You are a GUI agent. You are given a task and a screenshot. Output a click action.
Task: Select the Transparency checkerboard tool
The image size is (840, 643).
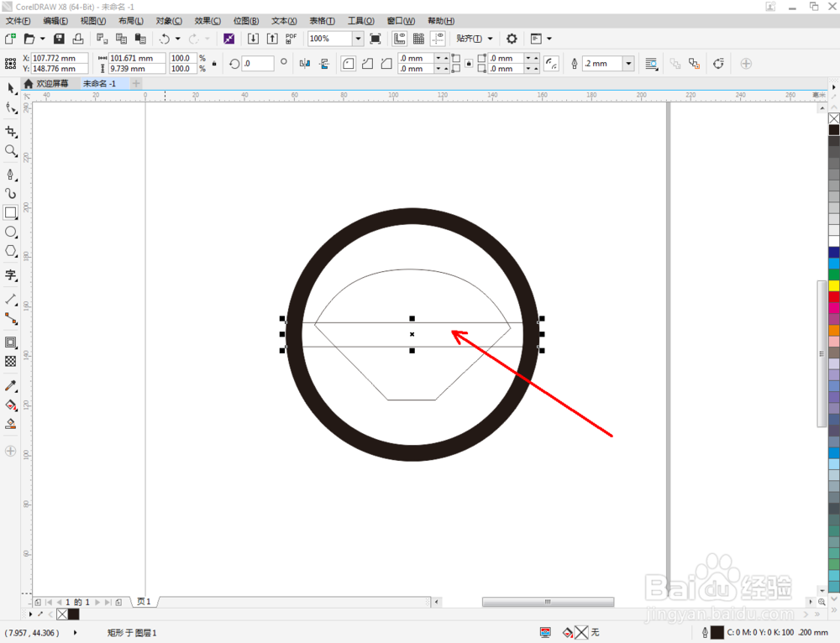(x=11, y=362)
